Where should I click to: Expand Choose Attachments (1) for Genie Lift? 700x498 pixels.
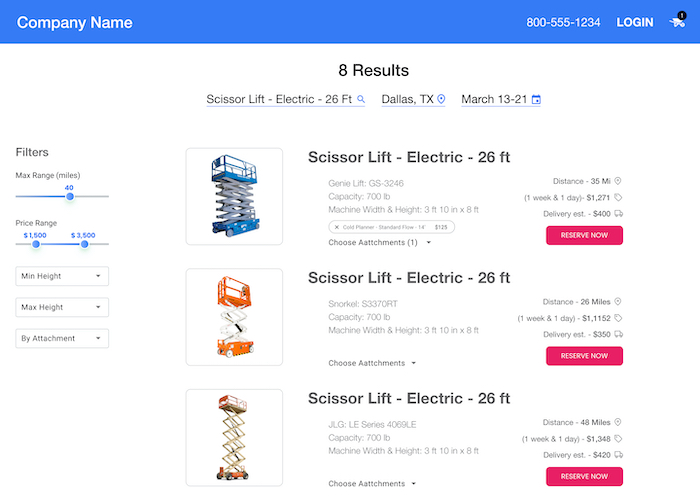point(378,243)
